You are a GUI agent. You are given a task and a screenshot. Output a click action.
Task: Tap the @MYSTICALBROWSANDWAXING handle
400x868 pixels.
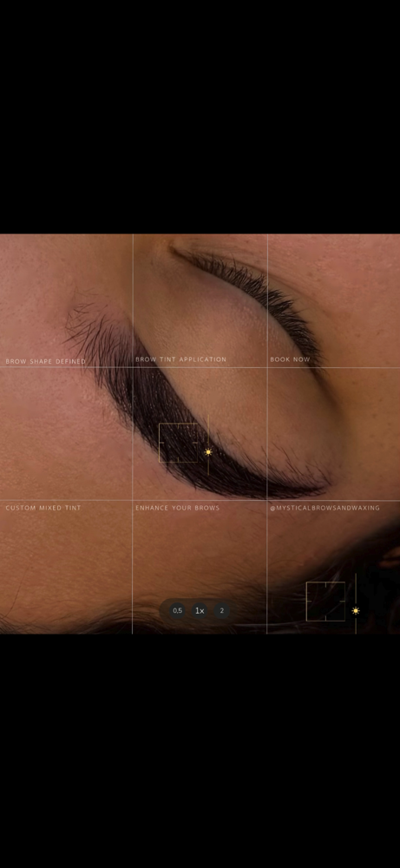(325, 508)
